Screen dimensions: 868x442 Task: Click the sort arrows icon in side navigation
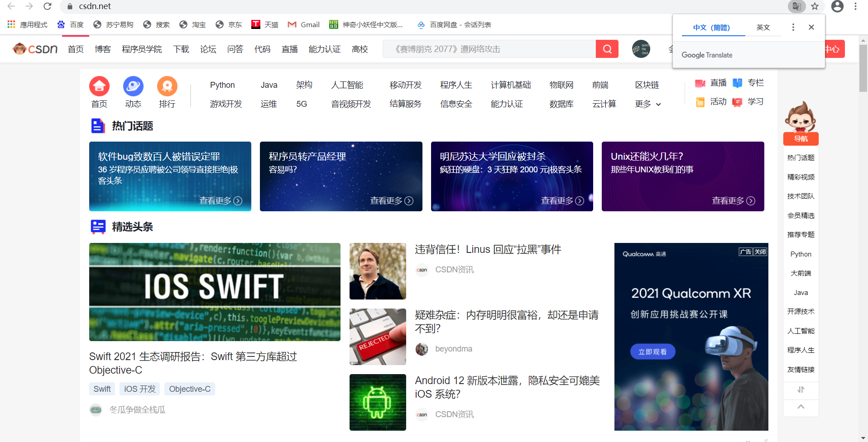(801, 390)
